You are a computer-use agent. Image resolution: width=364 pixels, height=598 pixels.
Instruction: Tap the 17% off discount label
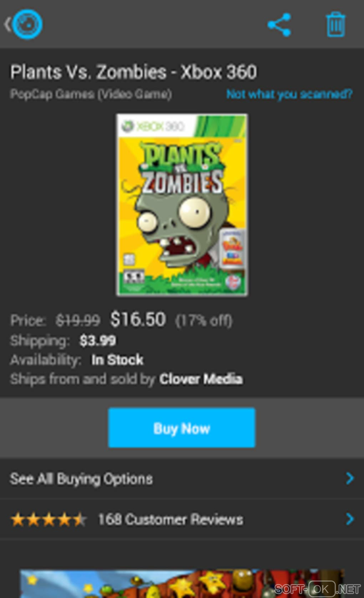point(204,320)
